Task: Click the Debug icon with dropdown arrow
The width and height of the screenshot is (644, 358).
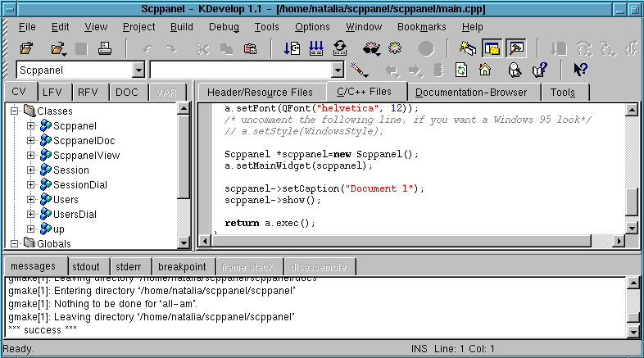Action: pyautogui.click(x=371, y=49)
